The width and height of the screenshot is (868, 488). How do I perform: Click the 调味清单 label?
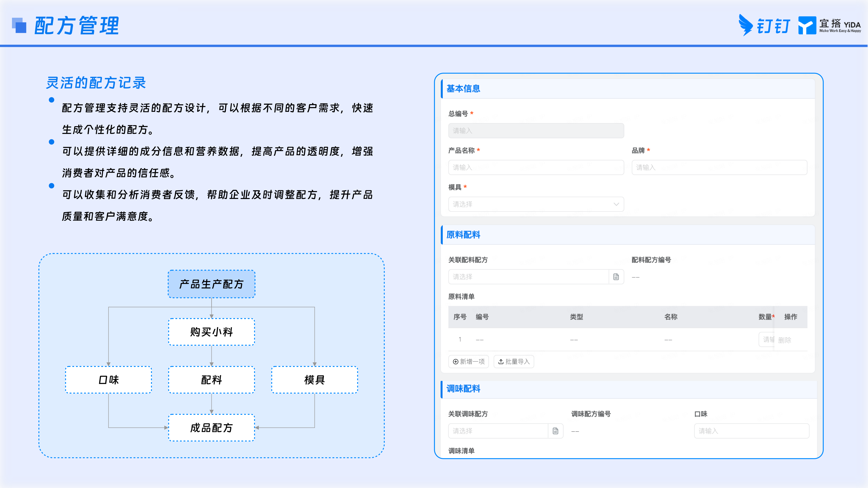click(461, 451)
